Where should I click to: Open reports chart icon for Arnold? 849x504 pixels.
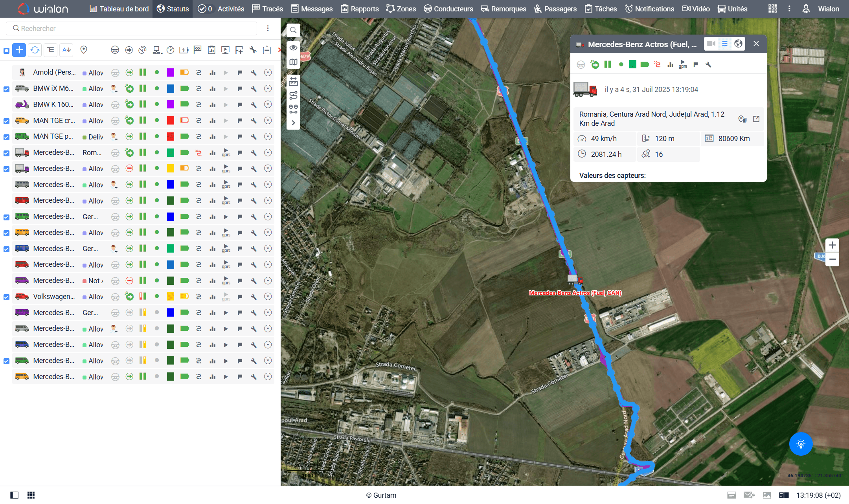coord(213,72)
